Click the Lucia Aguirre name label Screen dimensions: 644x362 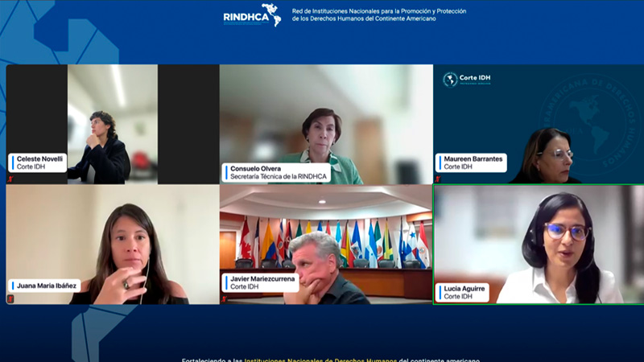[x=463, y=291]
